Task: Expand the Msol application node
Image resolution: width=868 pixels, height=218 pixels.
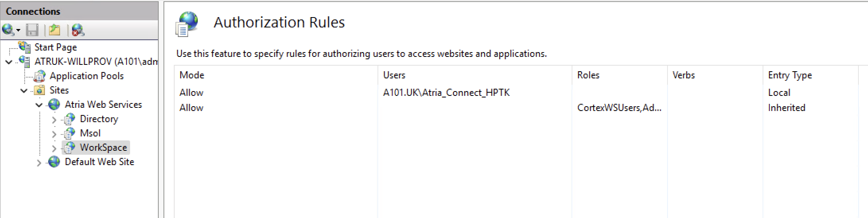Action: pos(54,134)
